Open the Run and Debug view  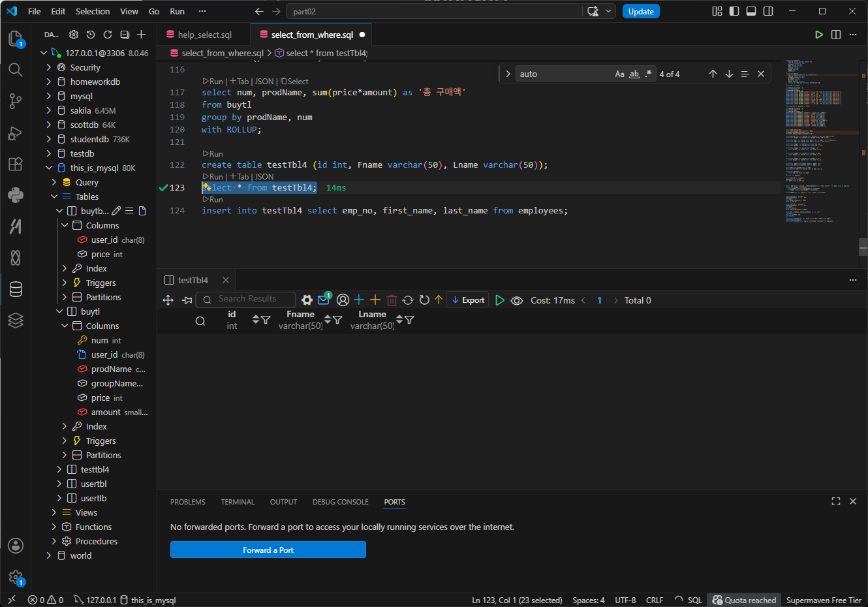coord(16,133)
